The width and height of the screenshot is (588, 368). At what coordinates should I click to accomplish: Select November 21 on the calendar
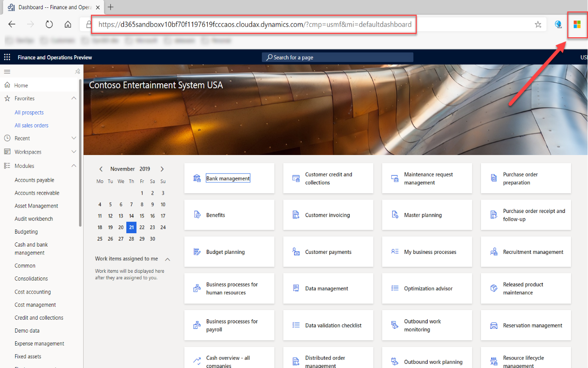131,227
